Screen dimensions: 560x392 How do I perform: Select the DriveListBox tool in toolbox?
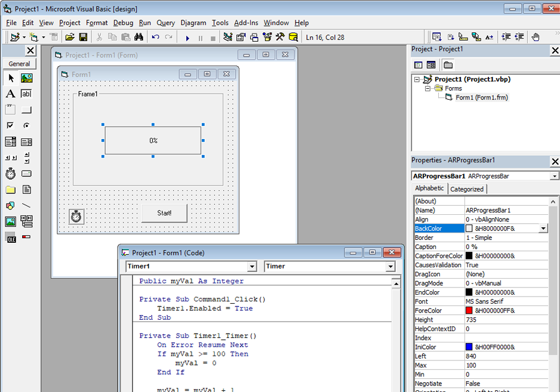(x=26, y=174)
